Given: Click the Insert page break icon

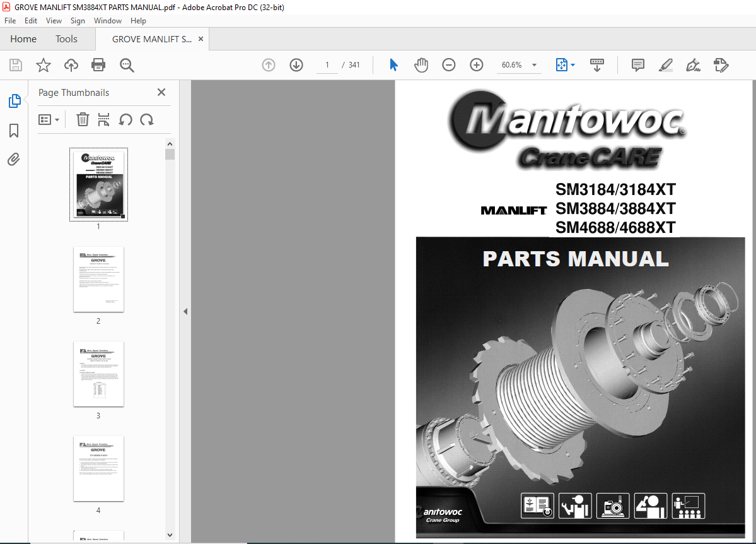Looking at the screenshot, I should pyautogui.click(x=103, y=119).
